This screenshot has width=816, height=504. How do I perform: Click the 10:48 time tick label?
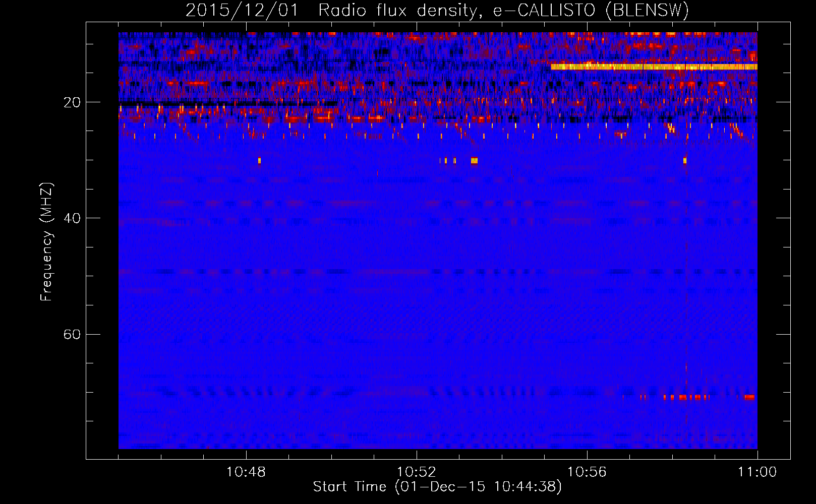(x=246, y=472)
